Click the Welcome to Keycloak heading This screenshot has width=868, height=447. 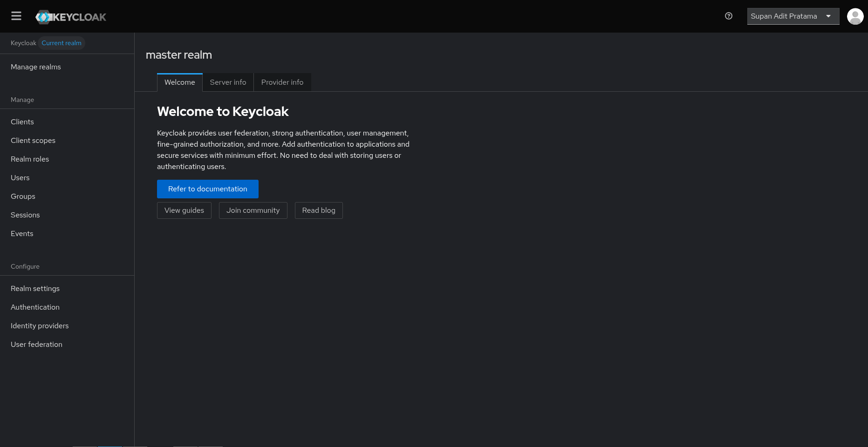223,112
